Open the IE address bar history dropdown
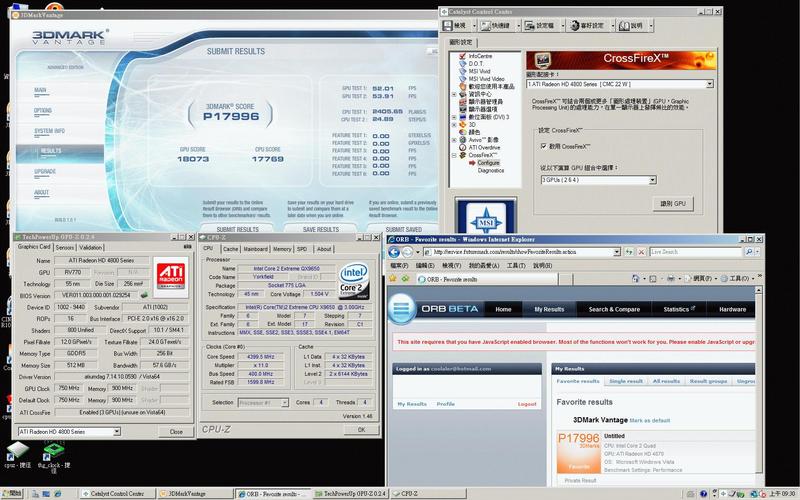The width and height of the screenshot is (800, 500). pos(617,252)
